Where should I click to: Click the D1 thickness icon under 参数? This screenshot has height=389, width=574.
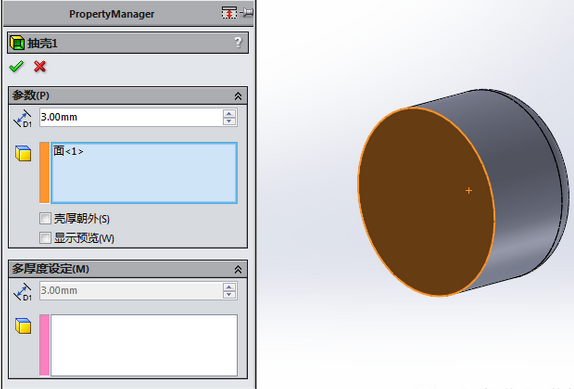pos(23,118)
